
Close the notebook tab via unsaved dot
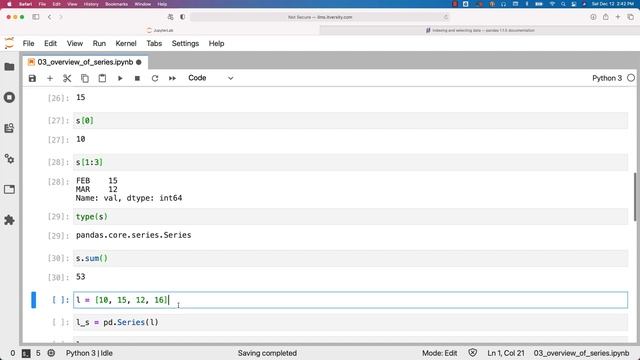[139, 62]
